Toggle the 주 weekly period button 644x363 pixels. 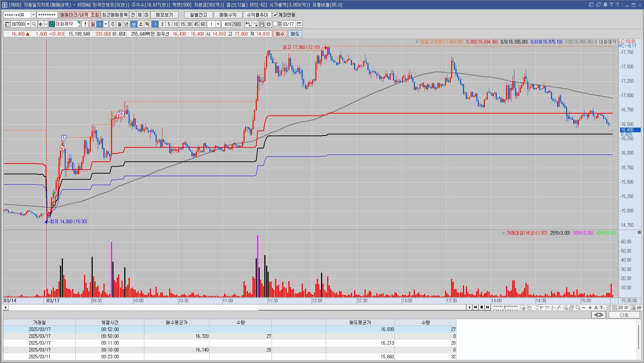pos(112,24)
